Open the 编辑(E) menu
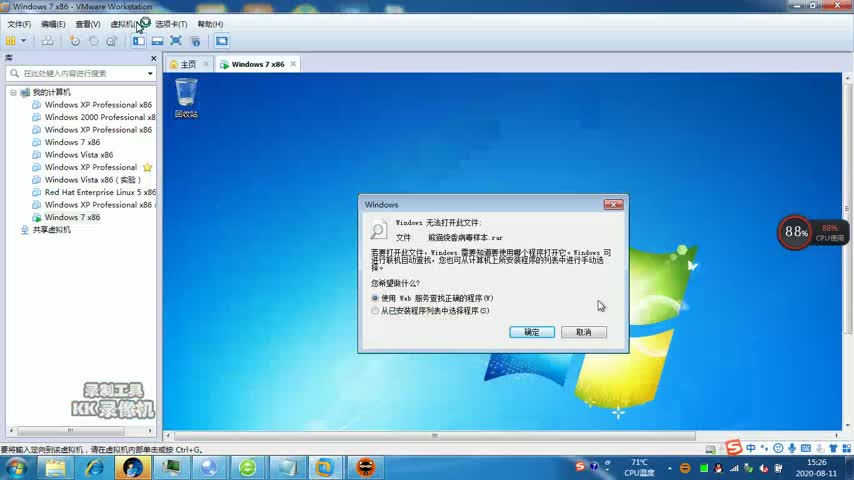The image size is (854, 480). (x=53, y=24)
